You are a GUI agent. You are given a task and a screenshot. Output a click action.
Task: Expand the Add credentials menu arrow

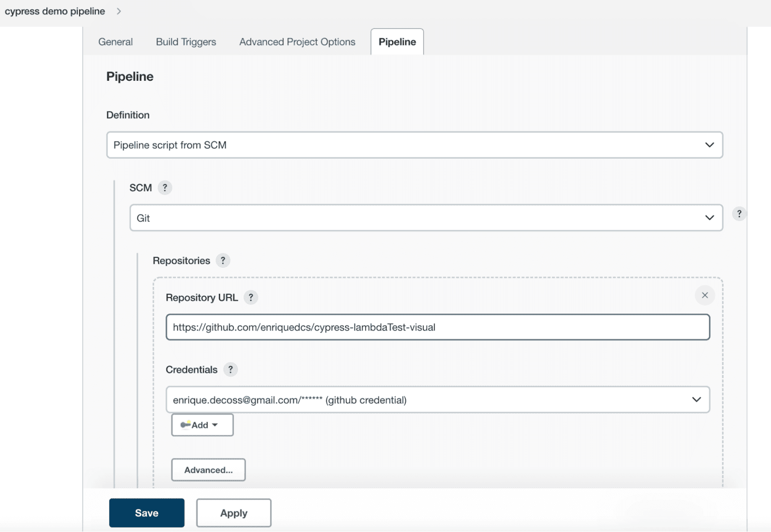tap(215, 425)
